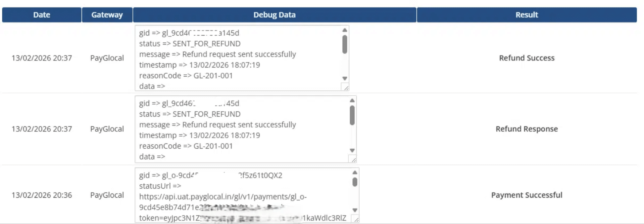
Task: Click scrollbar thumb in Payment Successful debug box
Action: click(355, 182)
